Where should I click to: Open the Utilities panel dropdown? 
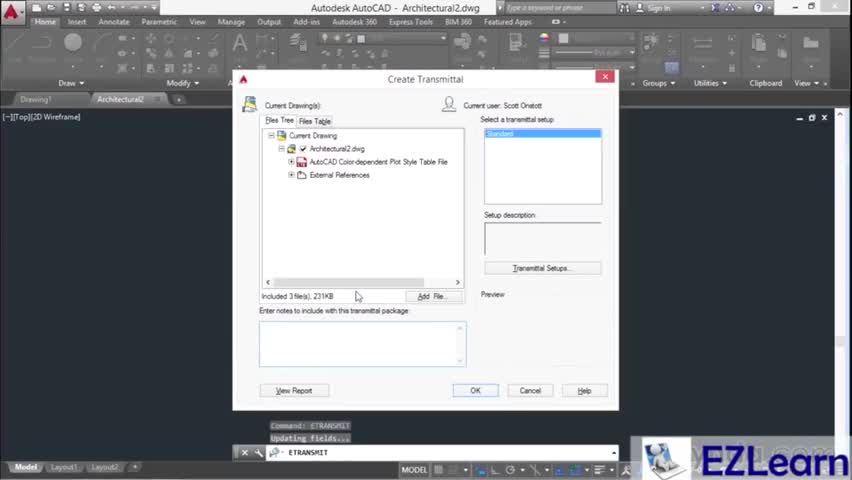point(710,83)
